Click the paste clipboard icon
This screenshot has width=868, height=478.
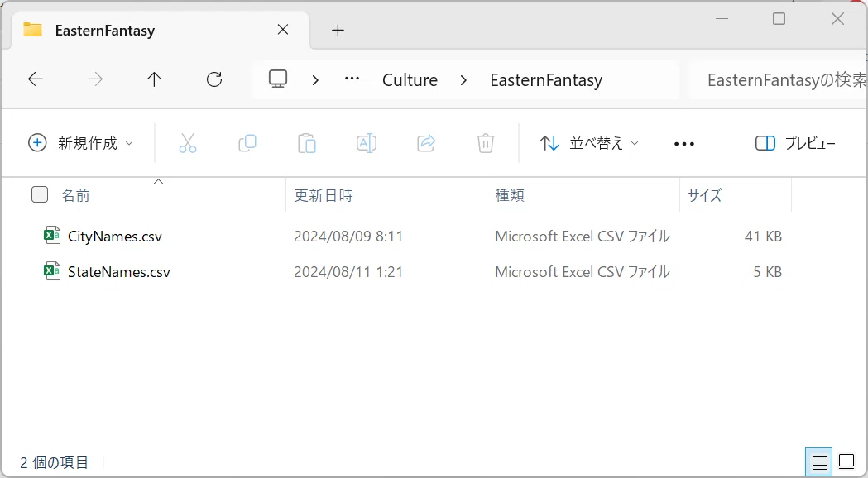pyautogui.click(x=307, y=143)
